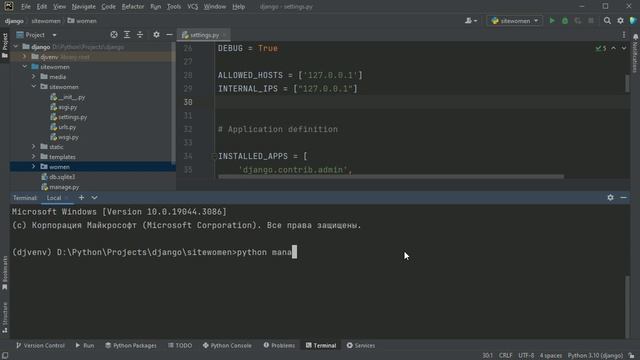640x360 pixels.
Task: Switch to settings.py editor tab
Action: coord(204,35)
